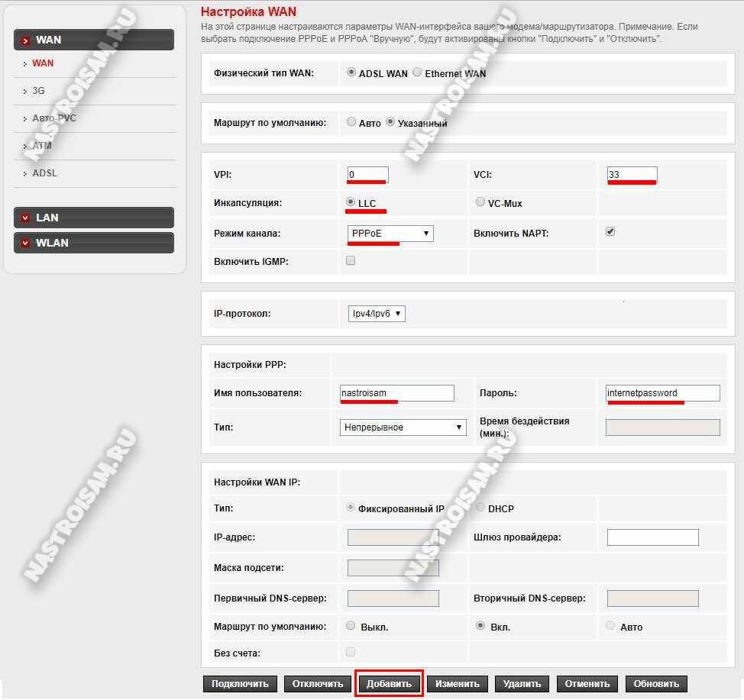Toggle the Включить NAPT checkbox

[x=610, y=231]
